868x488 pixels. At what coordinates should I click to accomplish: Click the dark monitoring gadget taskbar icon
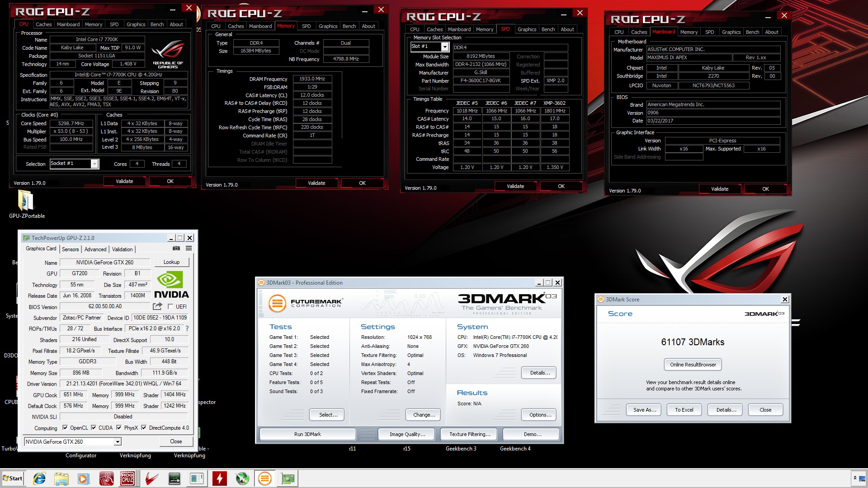[x=174, y=479]
